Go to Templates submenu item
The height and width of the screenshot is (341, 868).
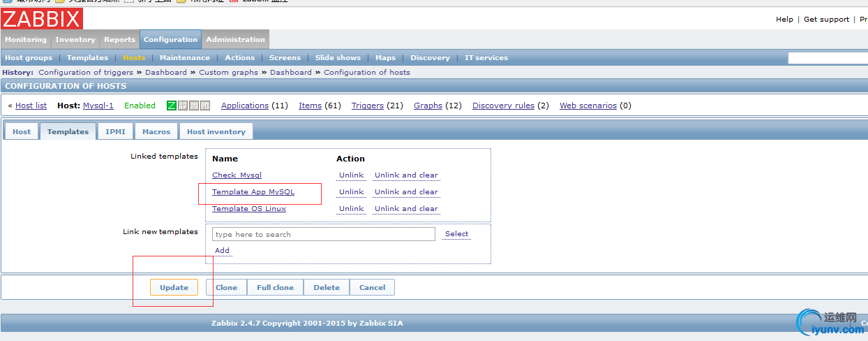point(87,58)
